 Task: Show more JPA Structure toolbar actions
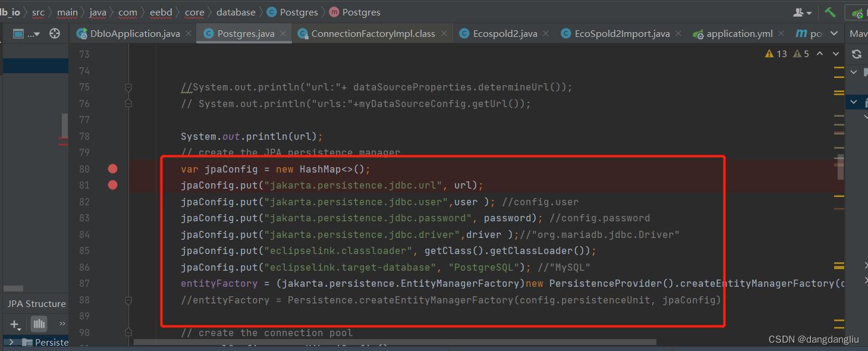click(62, 324)
